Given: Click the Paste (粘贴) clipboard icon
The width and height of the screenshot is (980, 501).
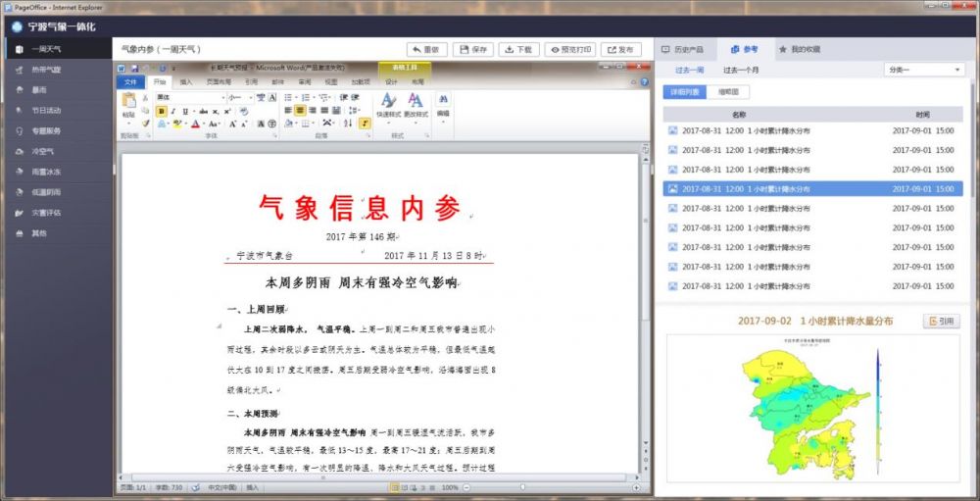Looking at the screenshot, I should (x=128, y=102).
